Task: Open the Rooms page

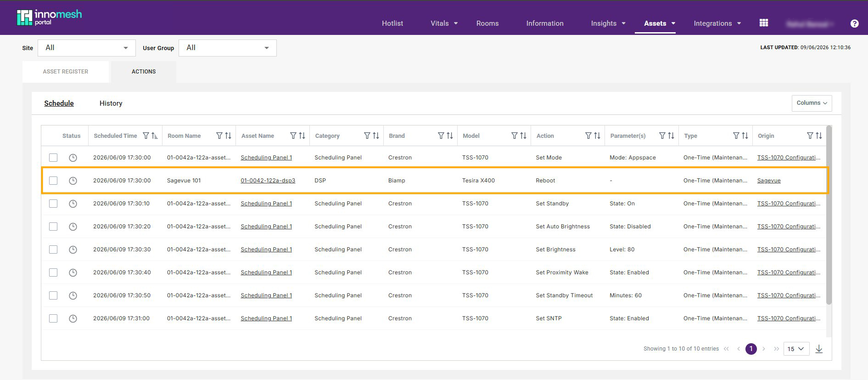Action: pos(487,23)
